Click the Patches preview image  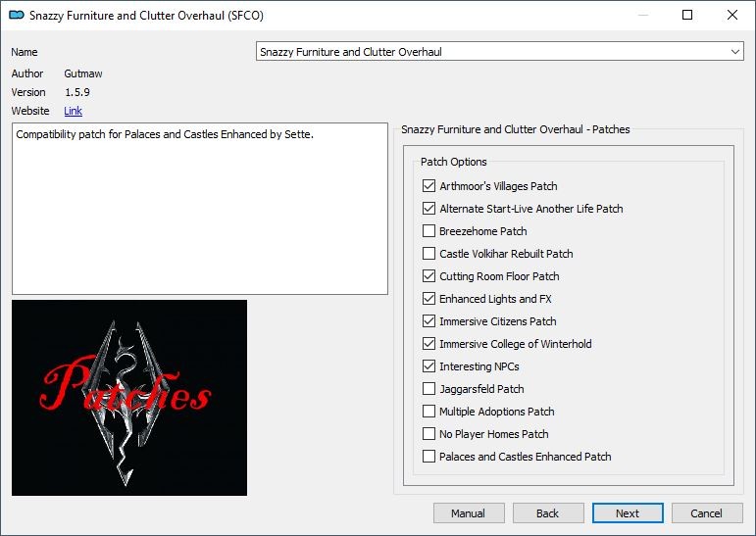[x=129, y=398]
